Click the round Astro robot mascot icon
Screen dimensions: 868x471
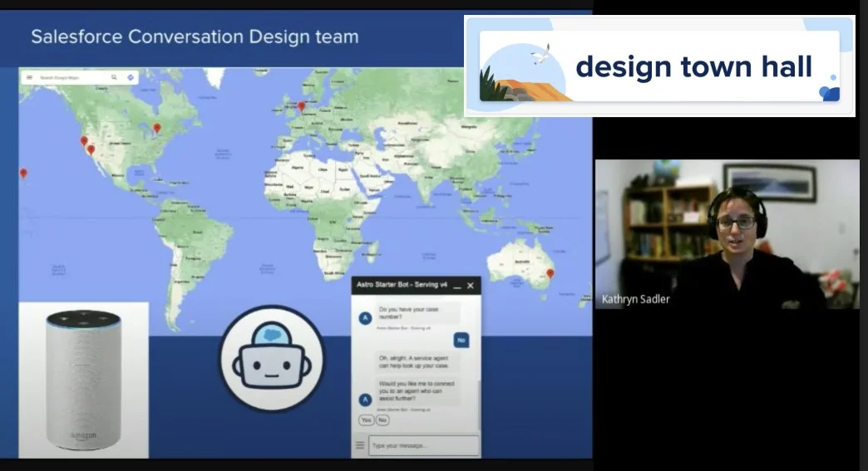point(272,360)
